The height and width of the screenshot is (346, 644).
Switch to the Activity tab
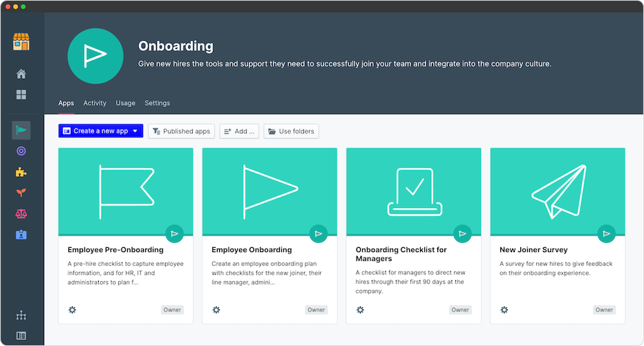coord(95,103)
